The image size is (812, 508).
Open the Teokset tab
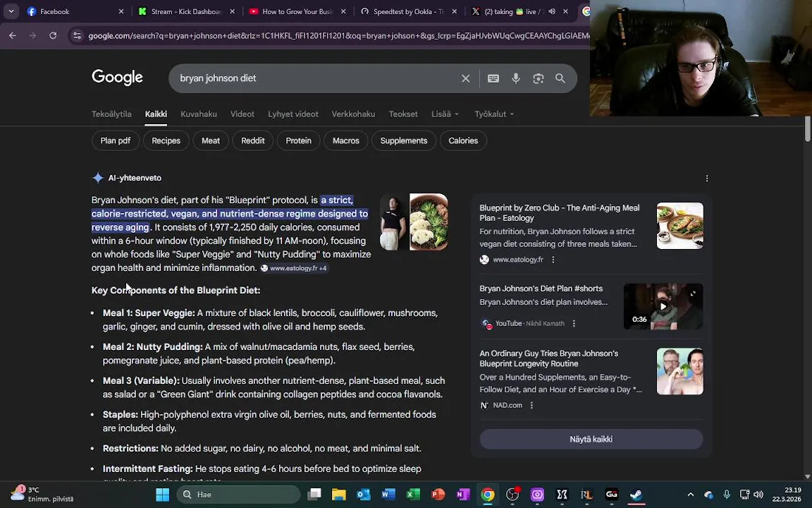(403, 114)
